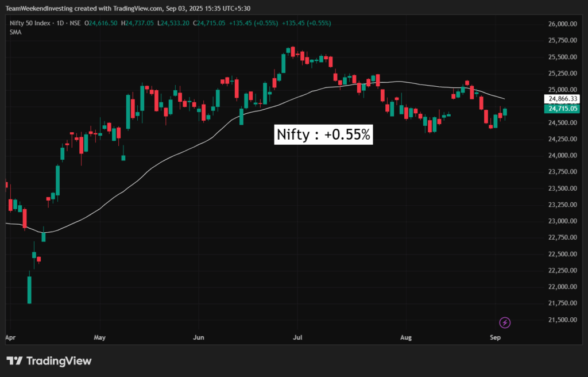
Task: Click the 21,500.00 price axis label
Action: (x=563, y=320)
